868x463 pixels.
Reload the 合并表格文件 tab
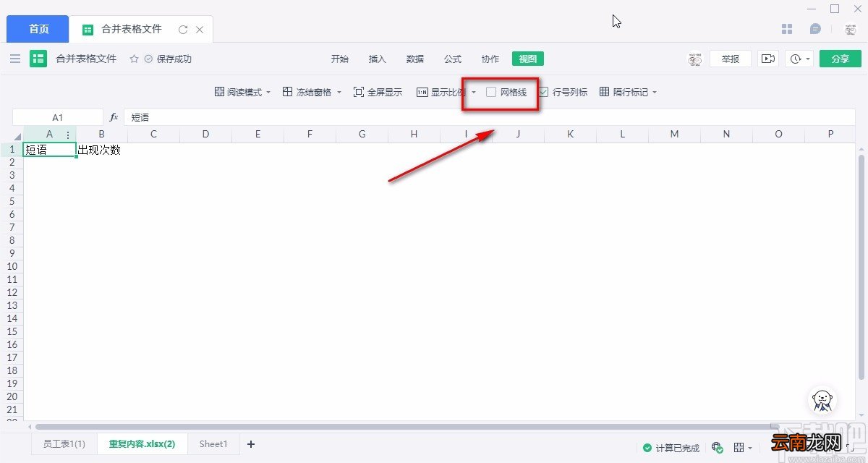pos(183,30)
